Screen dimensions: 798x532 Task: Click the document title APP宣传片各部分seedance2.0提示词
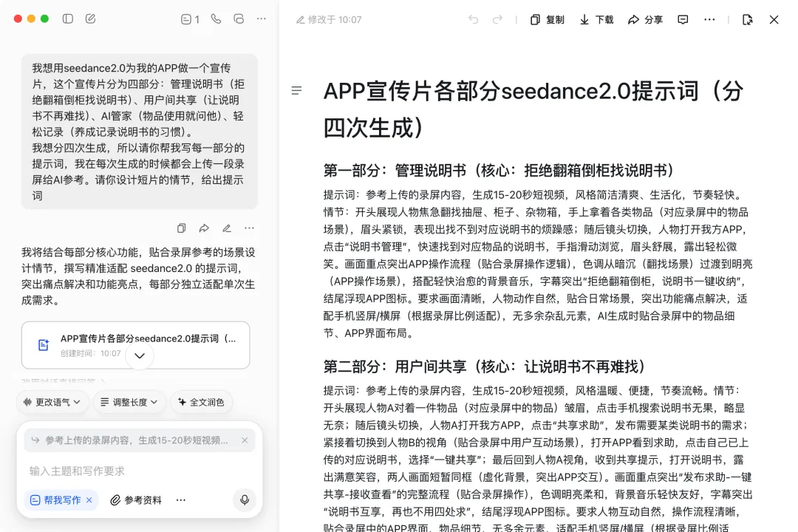[533, 109]
